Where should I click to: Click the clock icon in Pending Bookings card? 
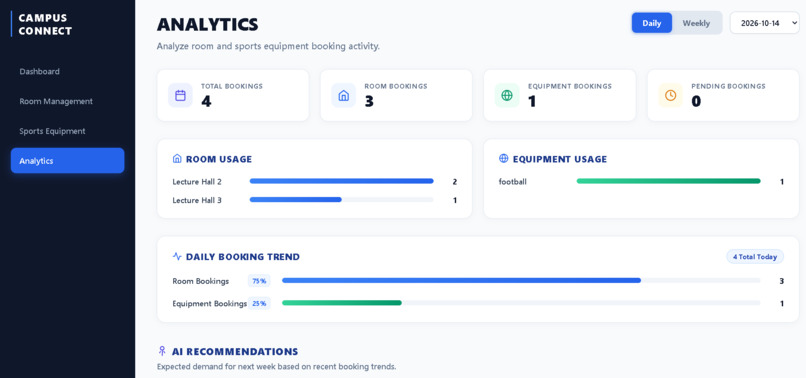coord(670,95)
